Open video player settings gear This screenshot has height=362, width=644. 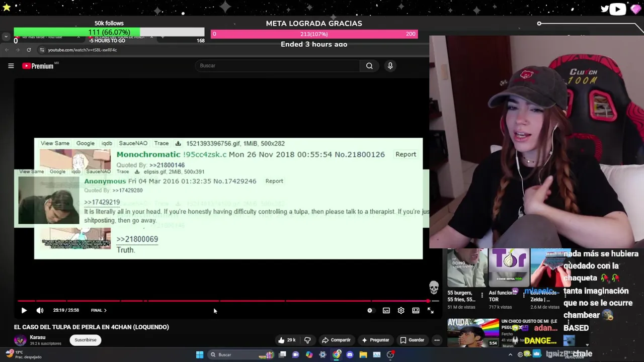(401, 311)
